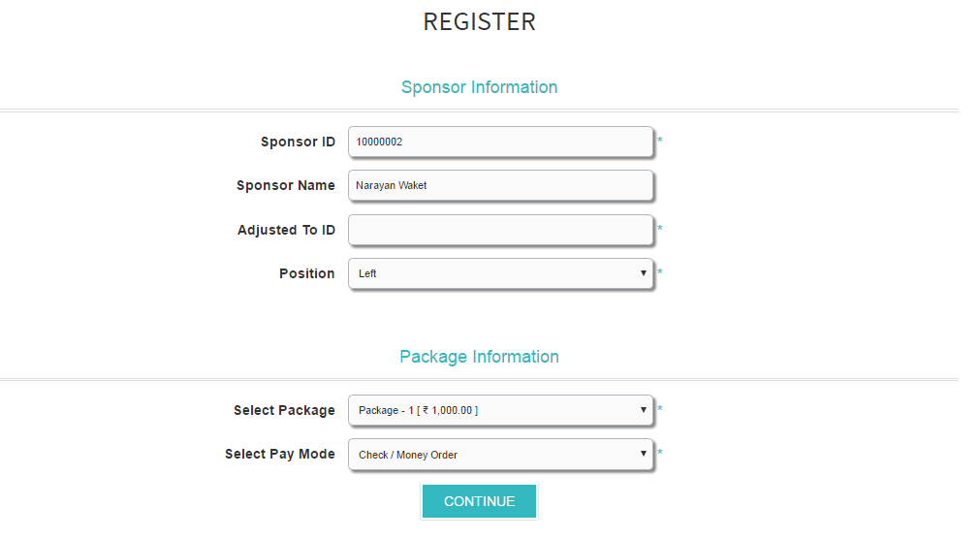This screenshot has width=980, height=539.
Task: Click the Sponsor ID input field
Action: click(500, 142)
